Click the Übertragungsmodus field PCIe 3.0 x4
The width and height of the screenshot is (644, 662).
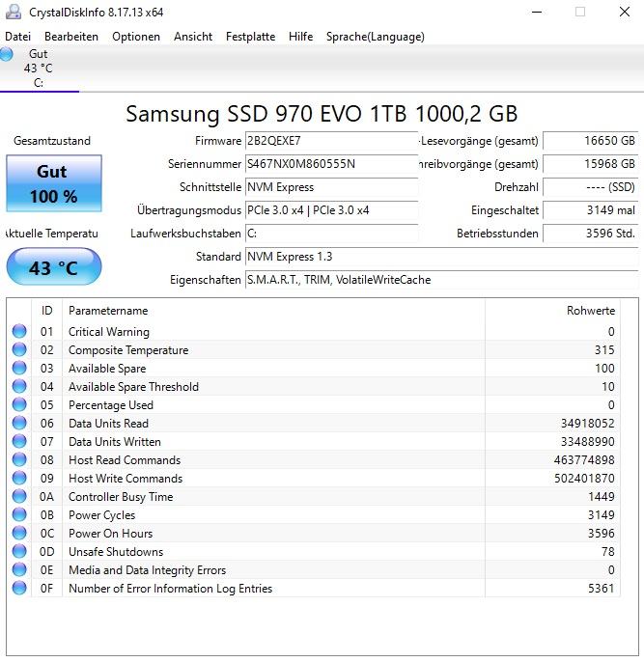coord(331,210)
